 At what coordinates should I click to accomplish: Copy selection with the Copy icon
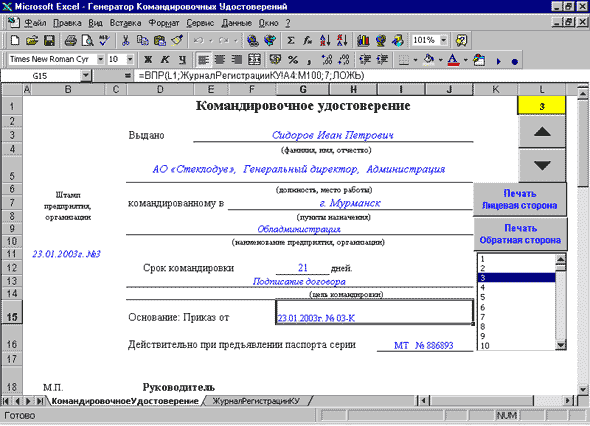[143, 40]
